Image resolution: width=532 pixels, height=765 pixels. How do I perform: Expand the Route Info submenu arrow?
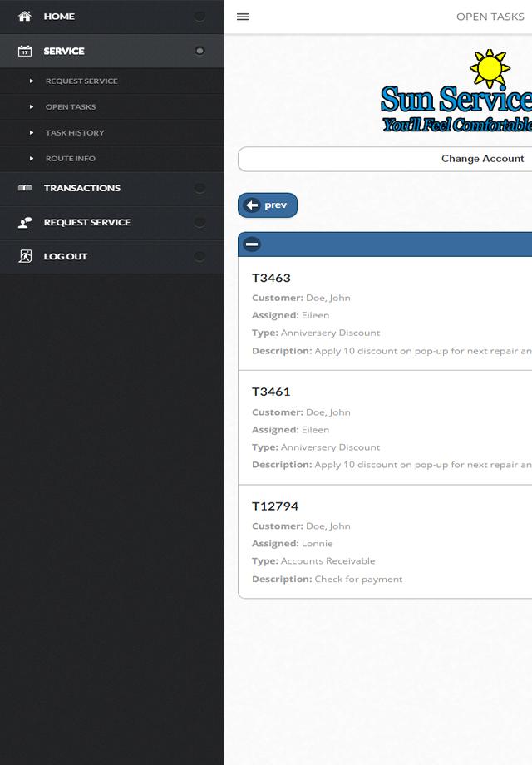coord(32,159)
